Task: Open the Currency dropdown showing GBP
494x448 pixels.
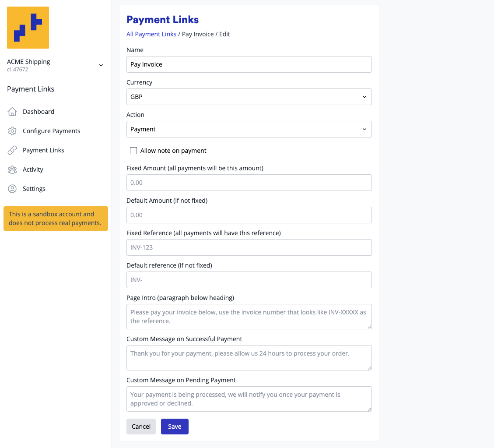Action: (x=249, y=97)
